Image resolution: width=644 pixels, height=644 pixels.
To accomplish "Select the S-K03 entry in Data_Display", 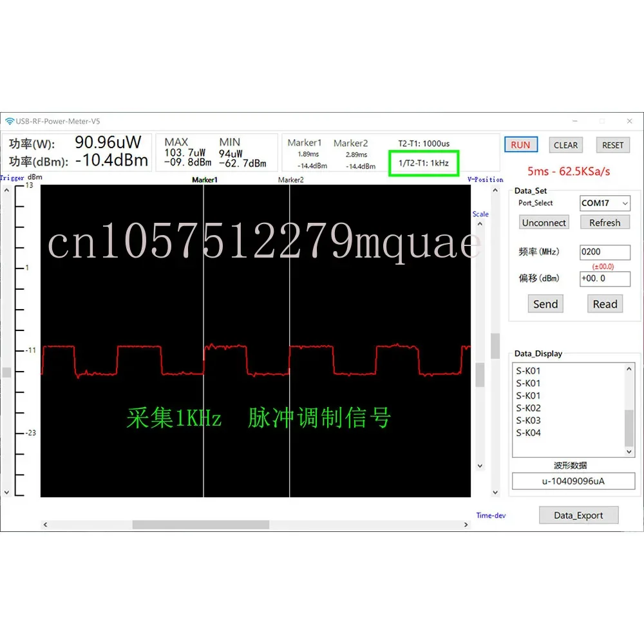I will (x=528, y=421).
